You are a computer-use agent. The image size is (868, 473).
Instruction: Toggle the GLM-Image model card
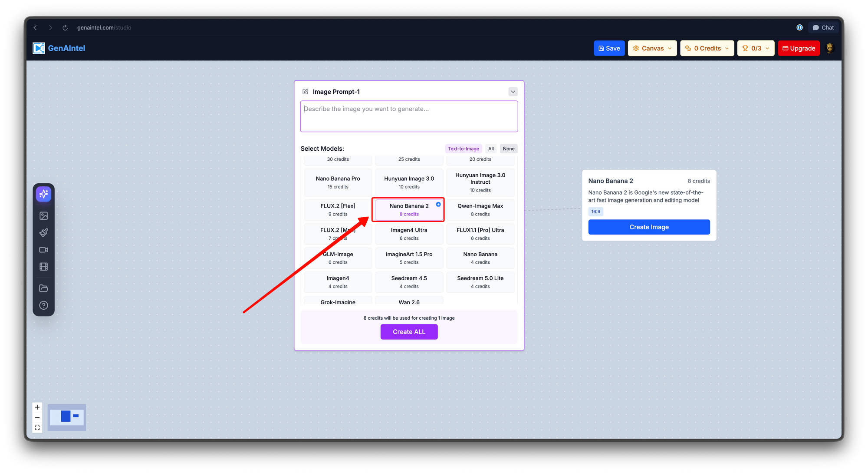[x=338, y=258]
